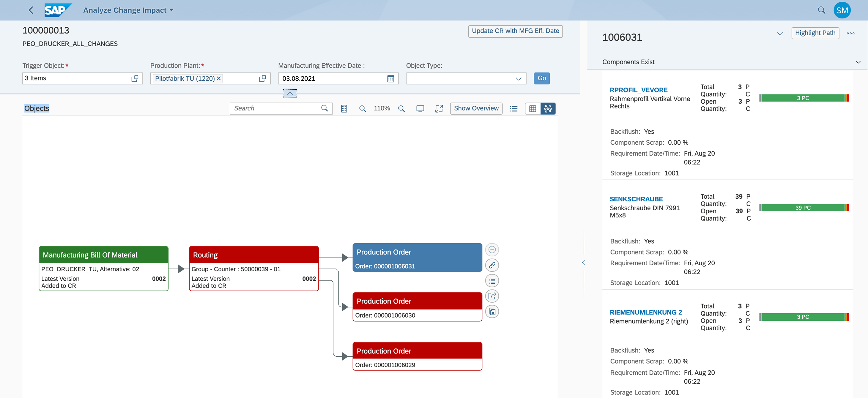Click the link icon beside production order
Image resolution: width=868 pixels, height=398 pixels.
pyautogui.click(x=492, y=265)
